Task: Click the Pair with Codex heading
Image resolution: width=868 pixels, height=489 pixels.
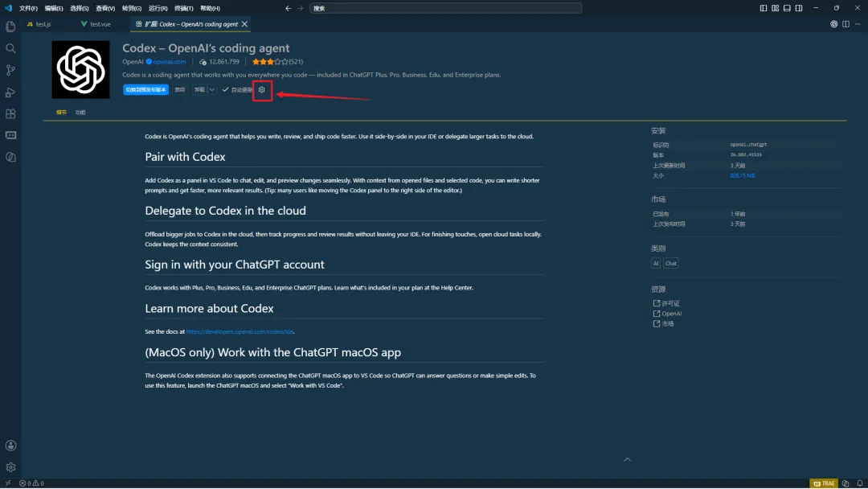Action: tap(185, 157)
